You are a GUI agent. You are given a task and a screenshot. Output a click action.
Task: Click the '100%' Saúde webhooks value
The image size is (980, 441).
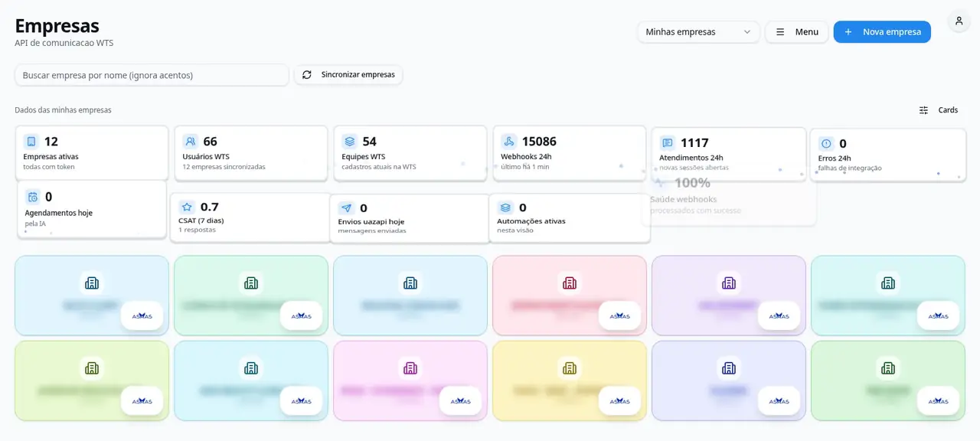692,183
